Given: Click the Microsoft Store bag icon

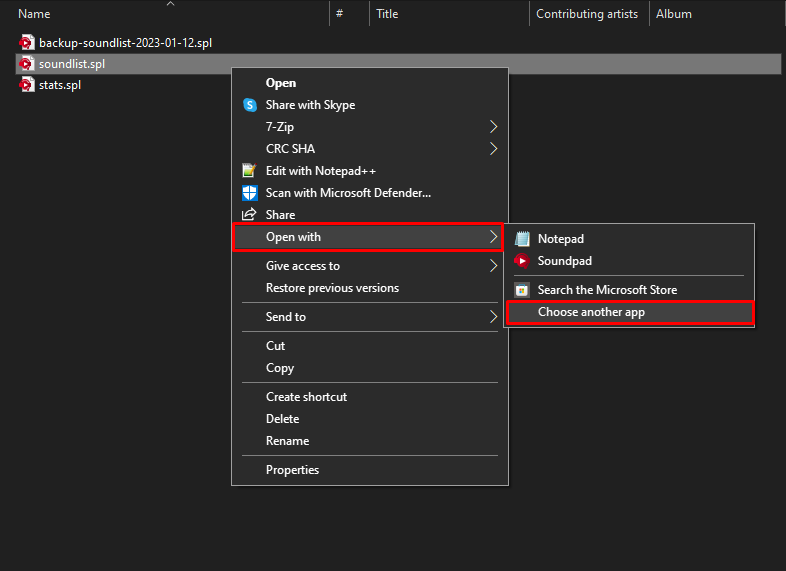Looking at the screenshot, I should (521, 290).
